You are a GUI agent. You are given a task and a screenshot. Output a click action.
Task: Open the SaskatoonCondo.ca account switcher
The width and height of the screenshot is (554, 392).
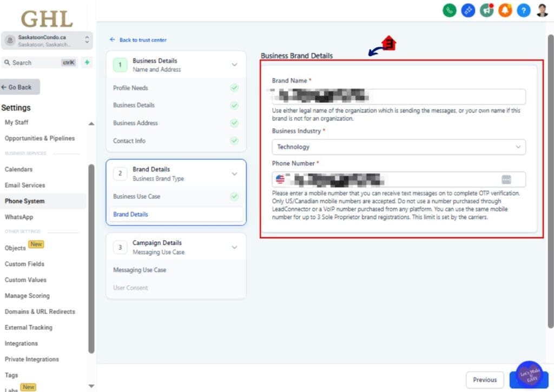[47, 41]
